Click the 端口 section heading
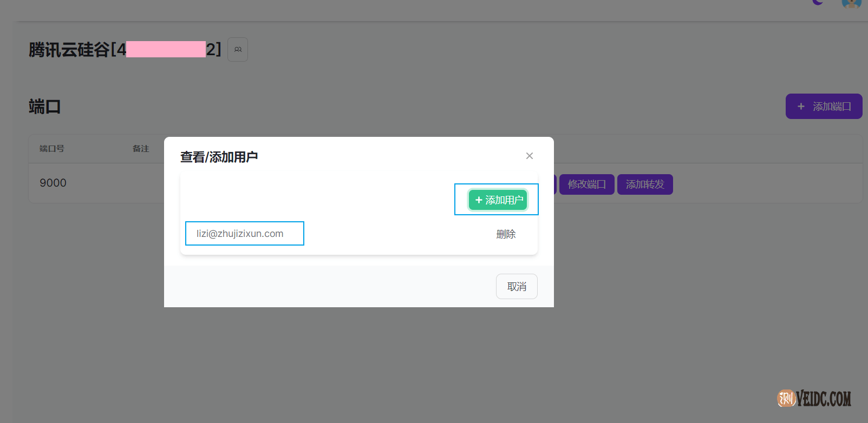The height and width of the screenshot is (423, 868). [x=44, y=107]
